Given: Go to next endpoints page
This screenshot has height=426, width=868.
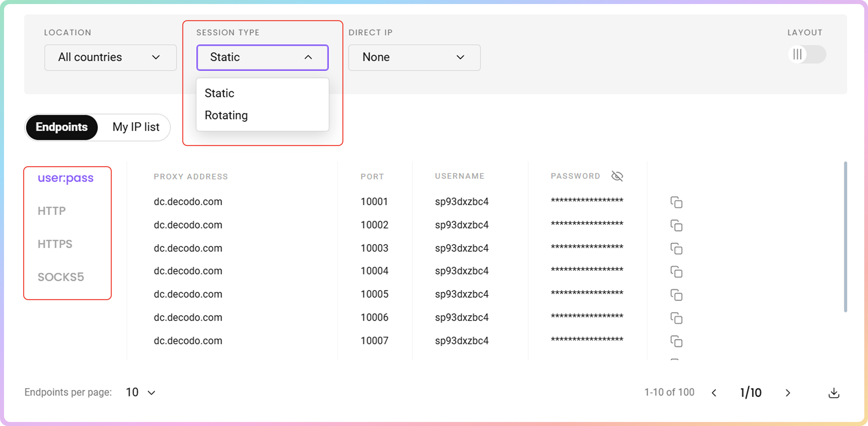Looking at the screenshot, I should tap(787, 393).
